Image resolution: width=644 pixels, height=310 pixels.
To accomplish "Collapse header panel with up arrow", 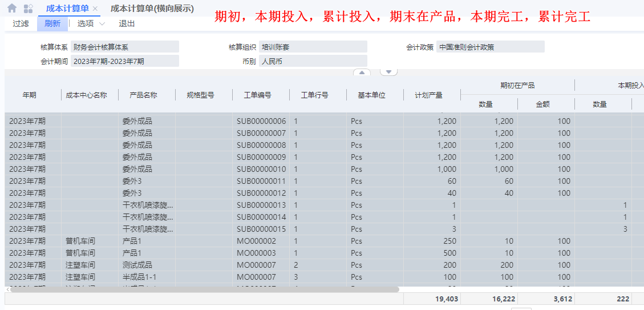I will coord(362,73).
